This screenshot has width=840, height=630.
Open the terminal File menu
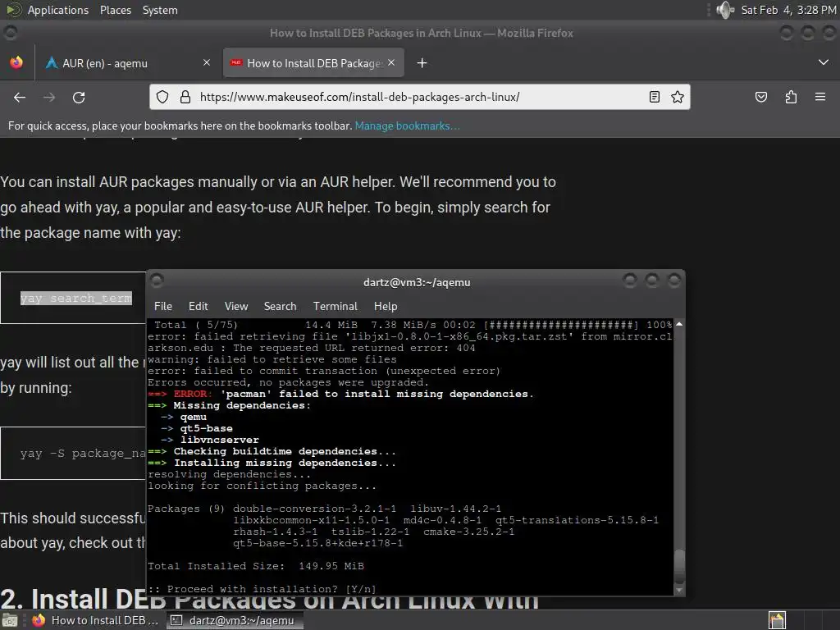(163, 307)
